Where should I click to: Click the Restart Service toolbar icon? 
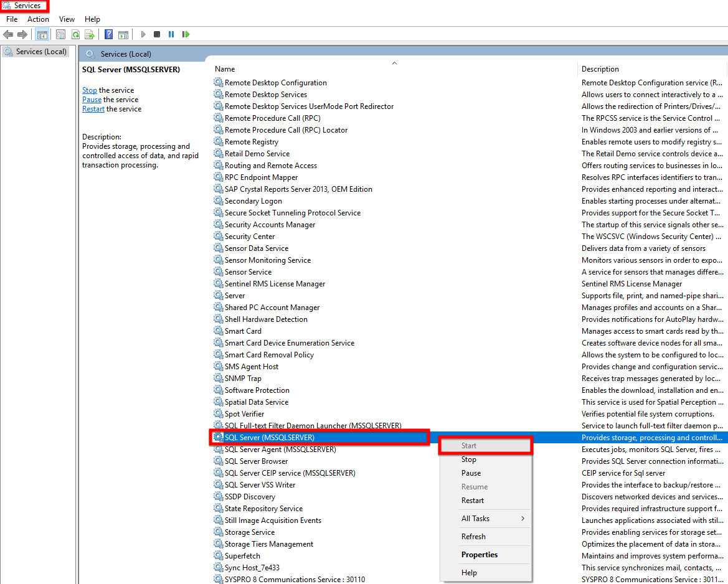186,34
